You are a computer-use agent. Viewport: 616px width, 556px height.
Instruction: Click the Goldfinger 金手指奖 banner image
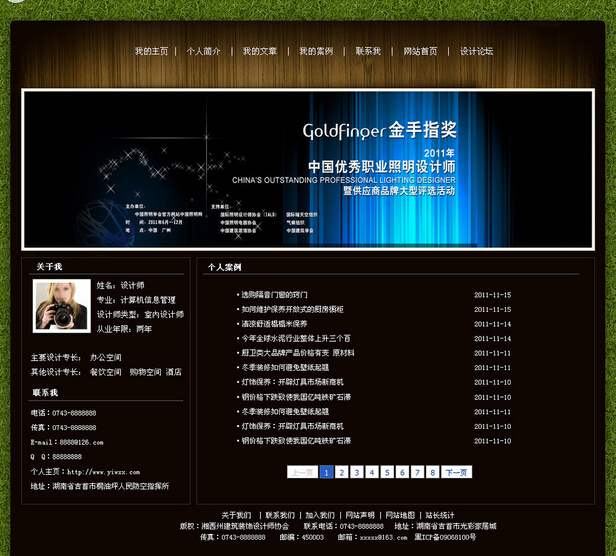coord(308,168)
